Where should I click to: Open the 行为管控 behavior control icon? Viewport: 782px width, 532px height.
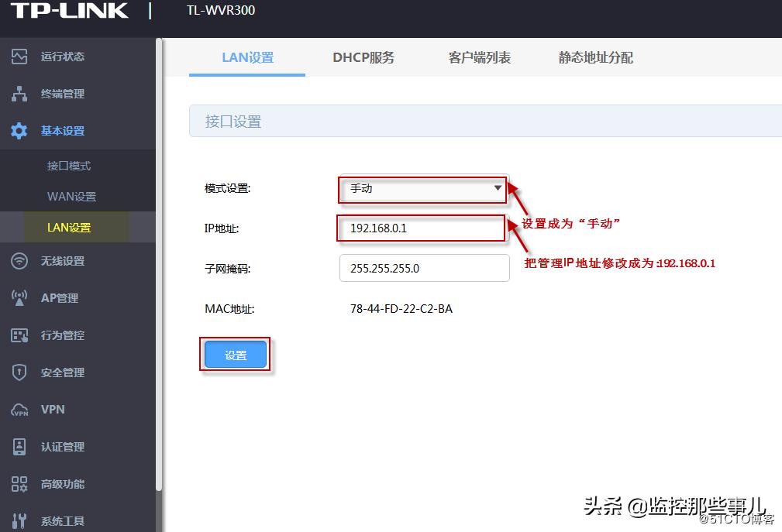tap(21, 335)
